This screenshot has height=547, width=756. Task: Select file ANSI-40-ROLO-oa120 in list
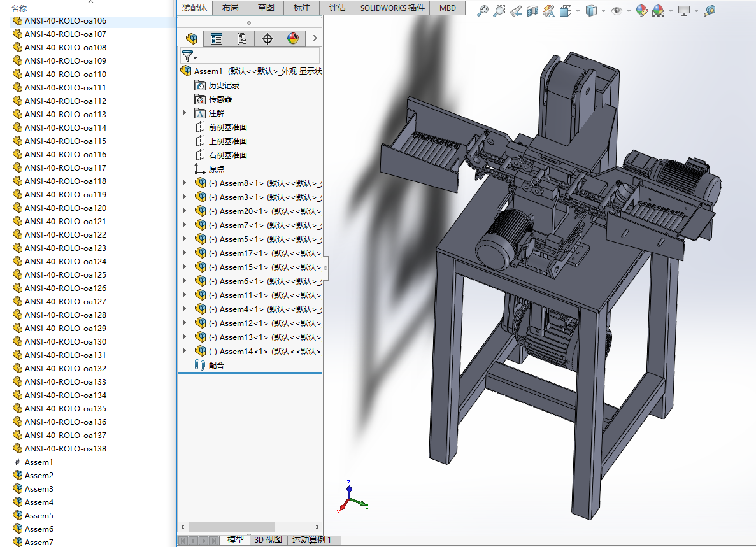pyautogui.click(x=65, y=208)
